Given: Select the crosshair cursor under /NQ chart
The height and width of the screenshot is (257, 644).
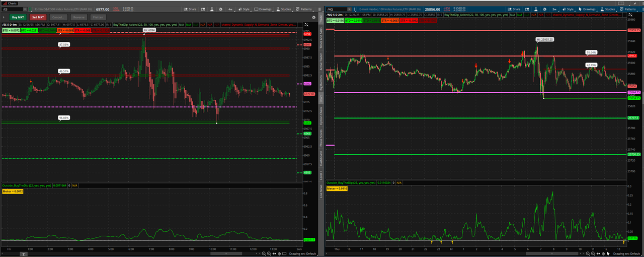Looking at the screenshot, I should (603, 253).
